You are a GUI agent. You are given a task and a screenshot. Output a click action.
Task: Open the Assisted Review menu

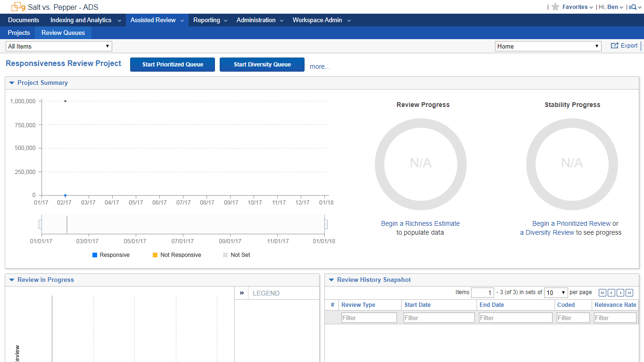(x=157, y=20)
